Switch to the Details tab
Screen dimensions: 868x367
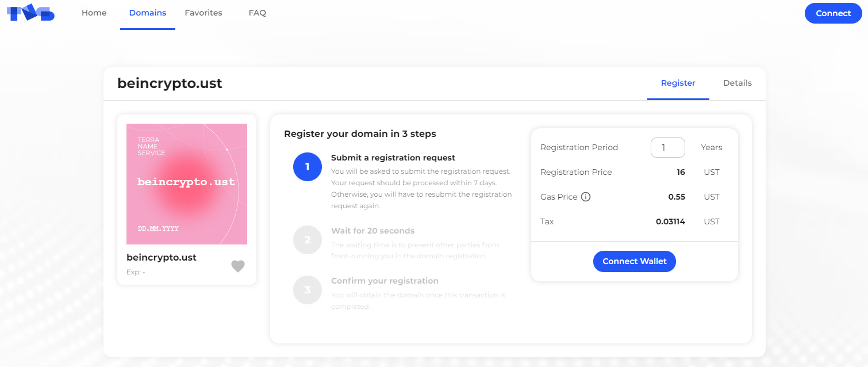point(738,83)
